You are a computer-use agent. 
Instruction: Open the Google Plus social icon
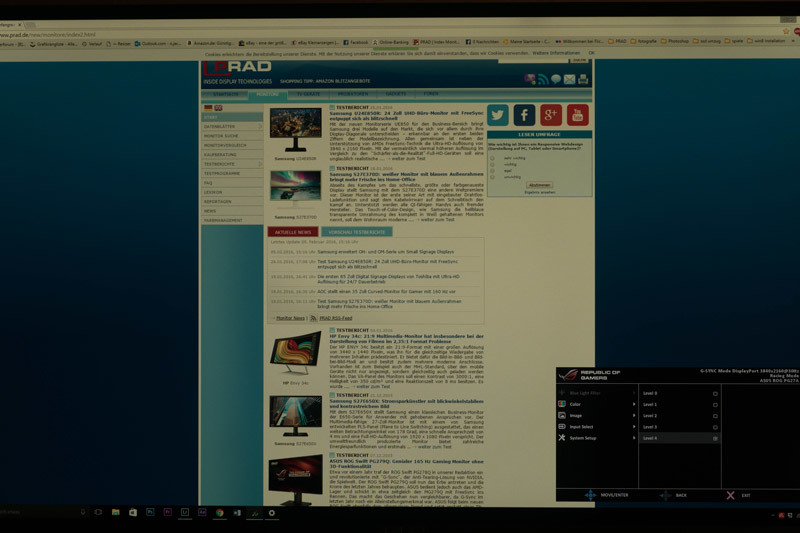pos(551,115)
